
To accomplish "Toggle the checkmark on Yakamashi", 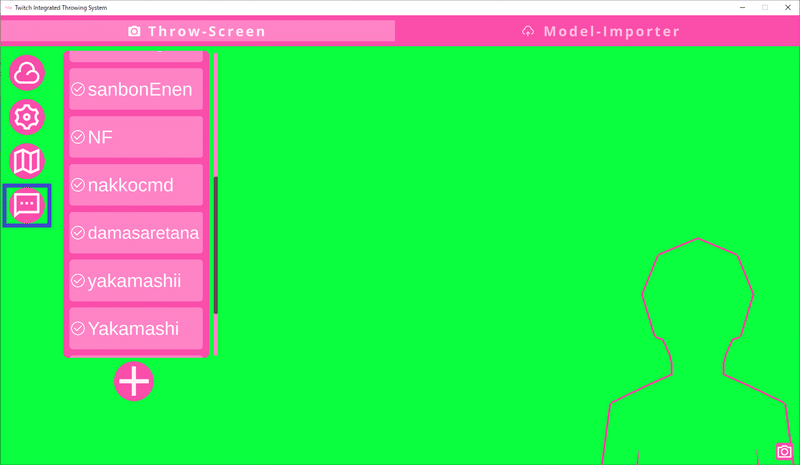I will click(78, 328).
